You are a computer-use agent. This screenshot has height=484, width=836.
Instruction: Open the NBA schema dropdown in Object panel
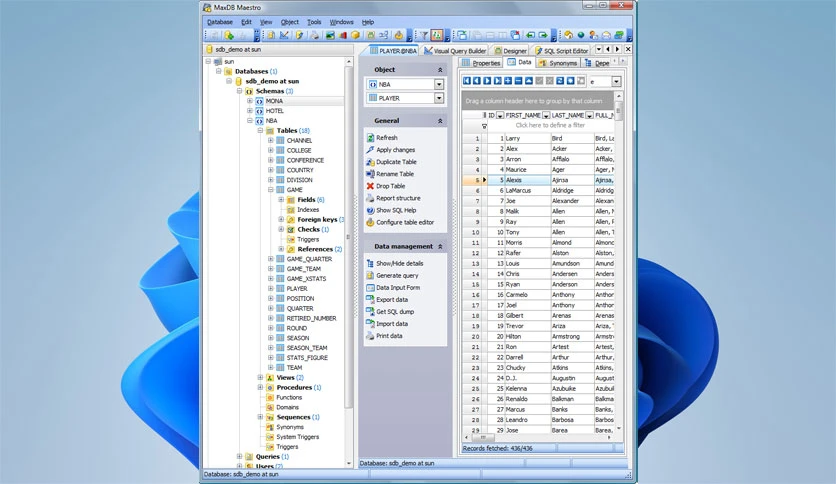point(439,84)
